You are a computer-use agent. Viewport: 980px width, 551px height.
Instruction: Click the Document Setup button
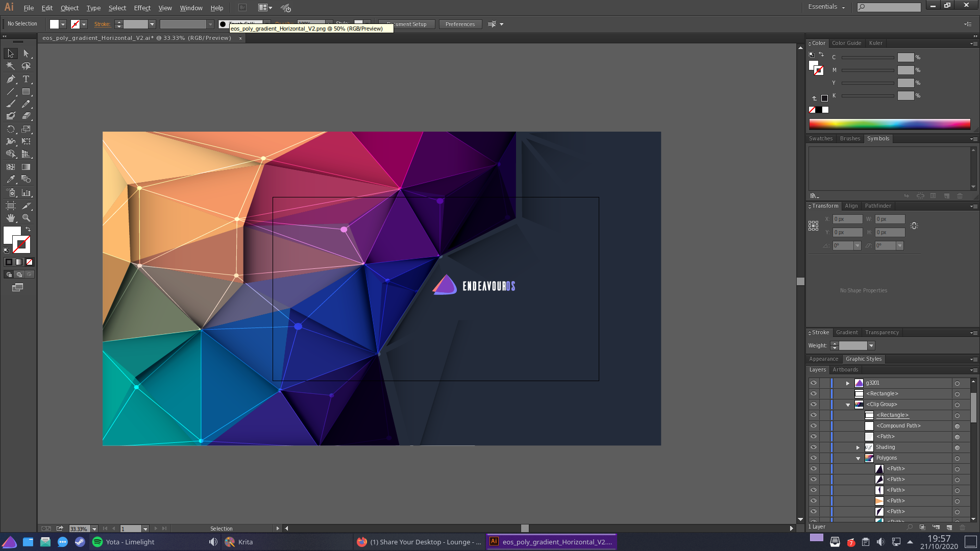pos(407,24)
